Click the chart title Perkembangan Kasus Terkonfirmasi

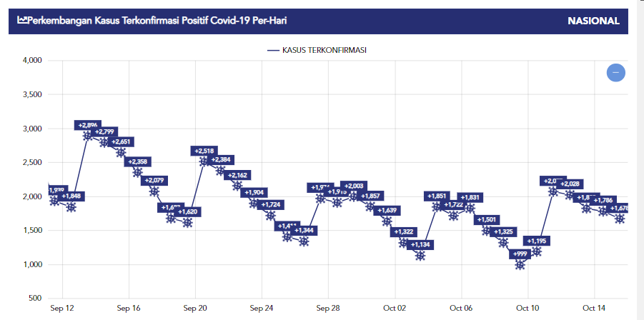(x=161, y=21)
